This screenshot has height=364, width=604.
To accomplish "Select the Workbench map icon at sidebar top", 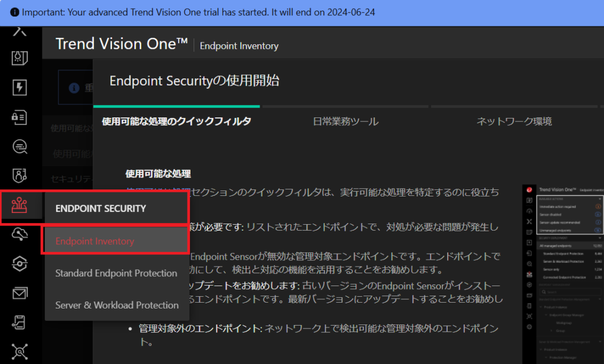I will click(x=20, y=34).
